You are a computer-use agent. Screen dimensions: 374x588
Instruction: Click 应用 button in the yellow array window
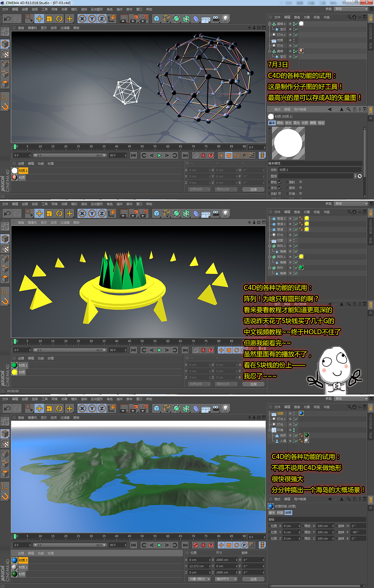[x=253, y=384]
